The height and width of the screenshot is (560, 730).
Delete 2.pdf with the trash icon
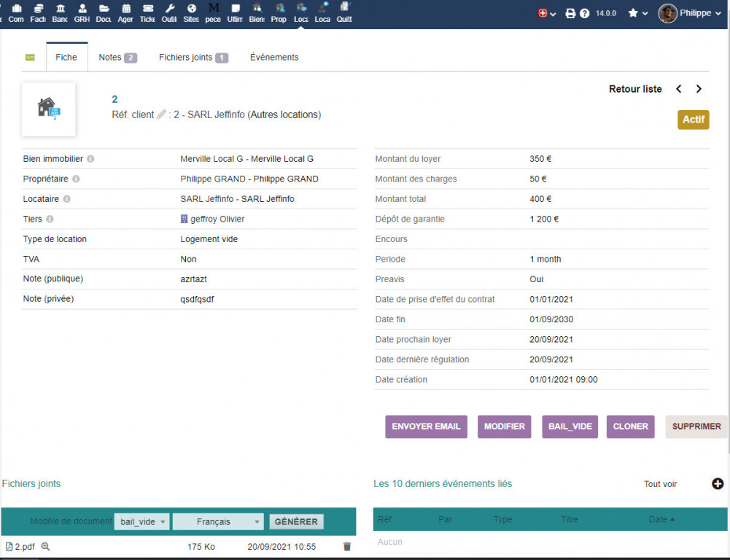(x=346, y=546)
